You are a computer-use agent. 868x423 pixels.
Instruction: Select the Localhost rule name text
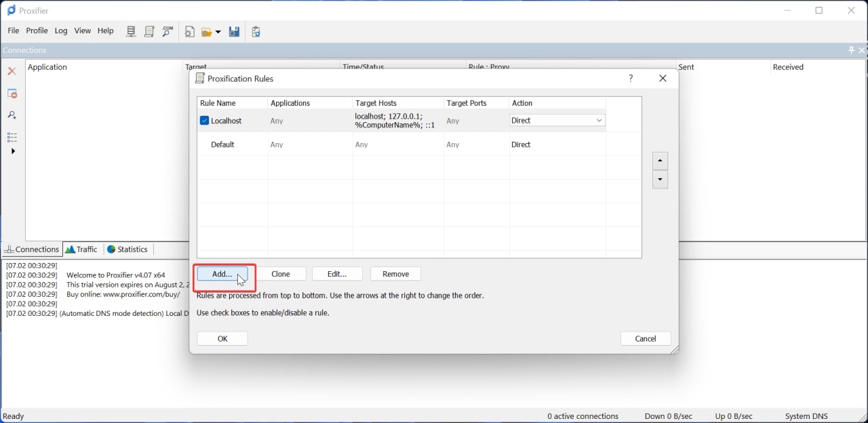[226, 121]
